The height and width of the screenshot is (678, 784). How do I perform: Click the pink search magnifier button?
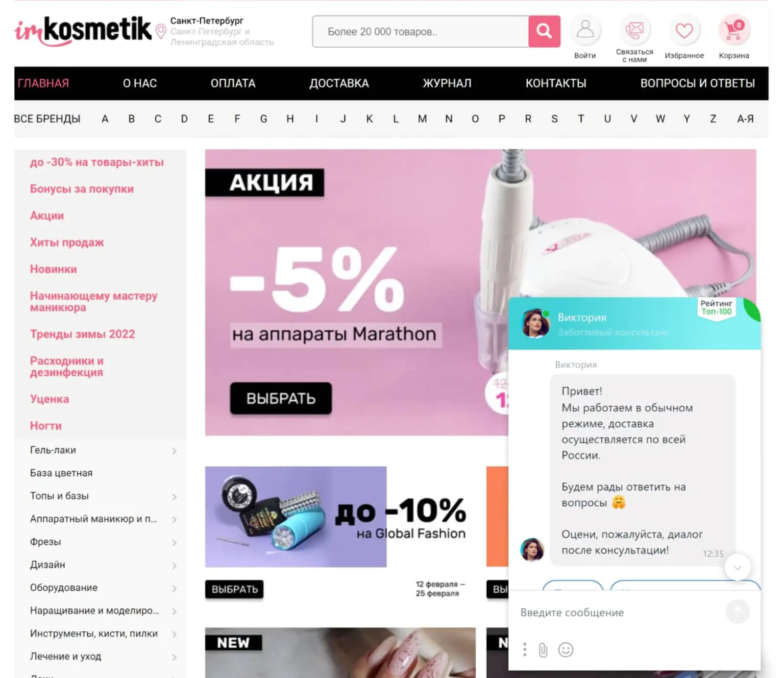click(544, 31)
